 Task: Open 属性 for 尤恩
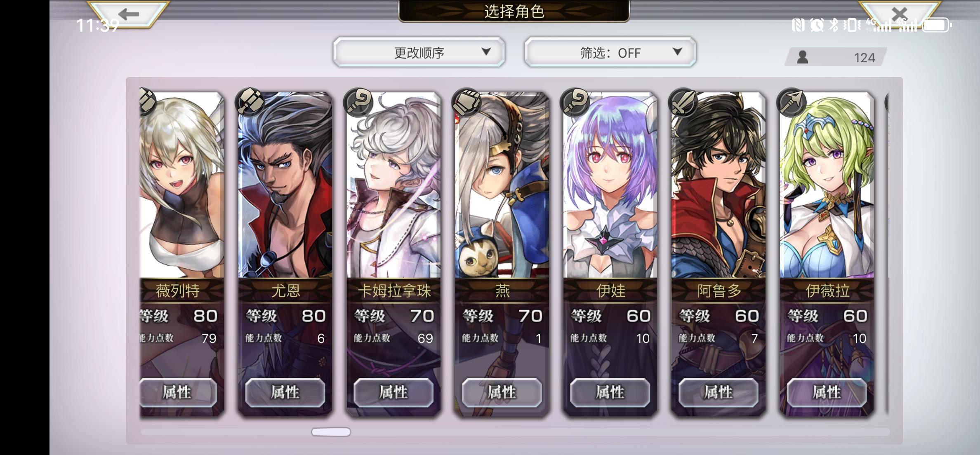tap(285, 392)
